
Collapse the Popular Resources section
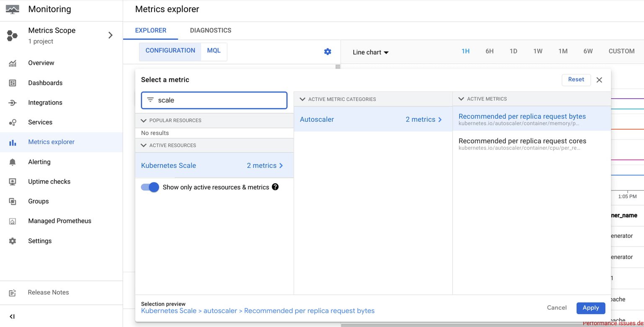(144, 120)
